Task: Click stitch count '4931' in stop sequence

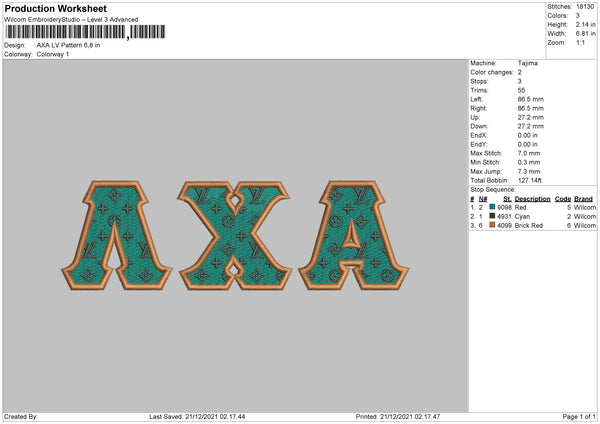Action: tap(504, 217)
